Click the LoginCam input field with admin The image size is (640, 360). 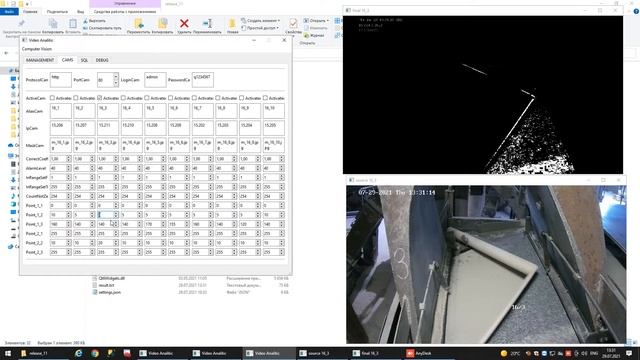155,80
